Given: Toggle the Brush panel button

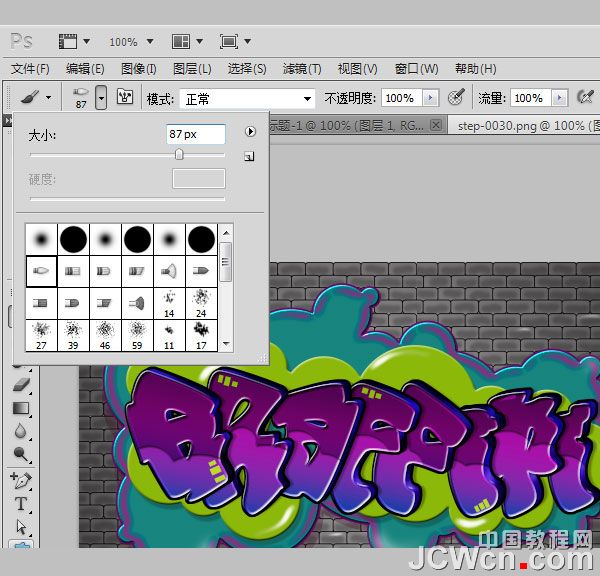Looking at the screenshot, I should click(126, 98).
